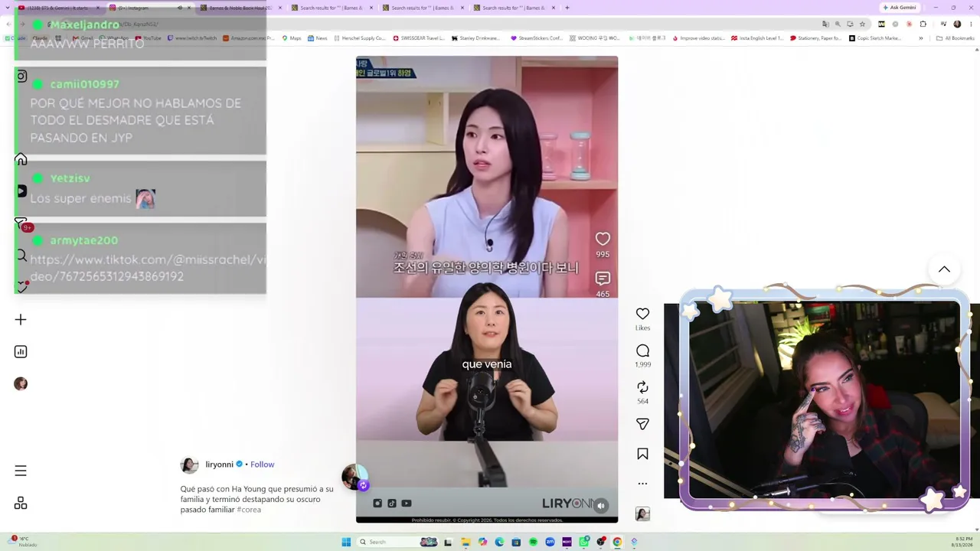Open Search in the Instagram sidebar
The height and width of the screenshot is (551, 980).
[x=21, y=256]
